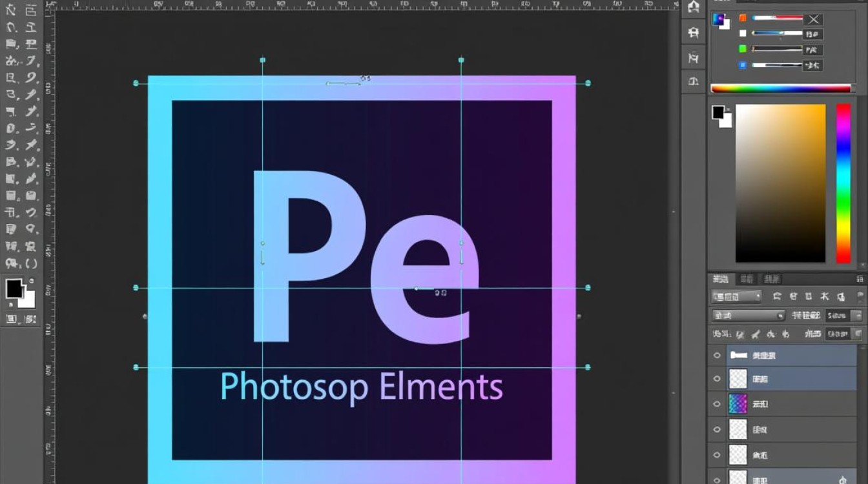Screen dimensions: 868x484
Task: Toggle lock transparent pixels icon
Action: 740,334
